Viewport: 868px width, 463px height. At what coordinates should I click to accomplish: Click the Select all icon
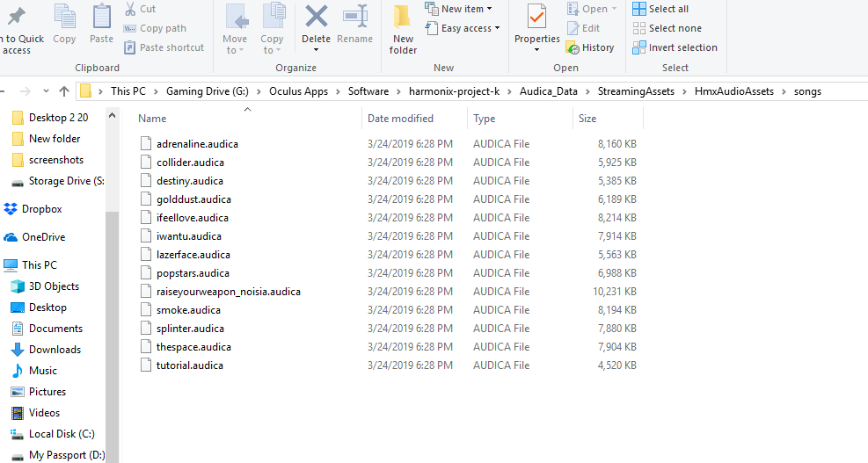tap(638, 9)
